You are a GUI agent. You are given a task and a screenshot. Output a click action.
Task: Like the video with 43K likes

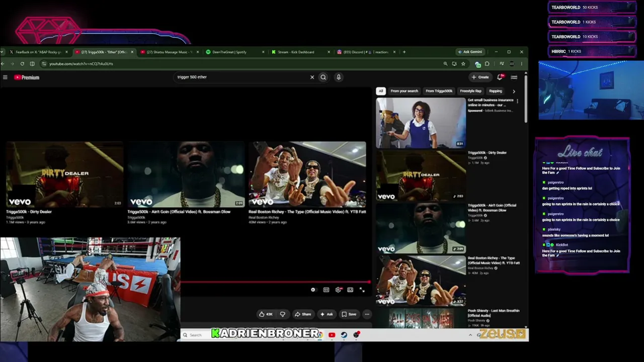(x=266, y=314)
